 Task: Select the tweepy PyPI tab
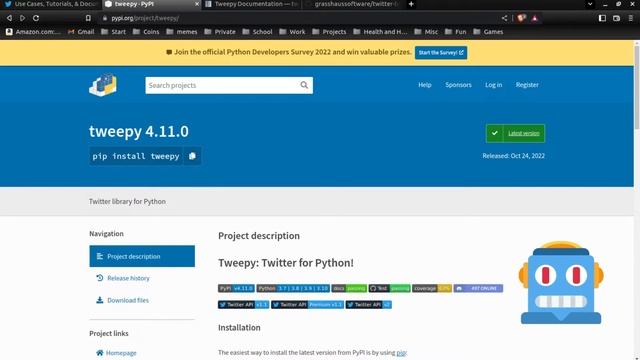click(149, 4)
